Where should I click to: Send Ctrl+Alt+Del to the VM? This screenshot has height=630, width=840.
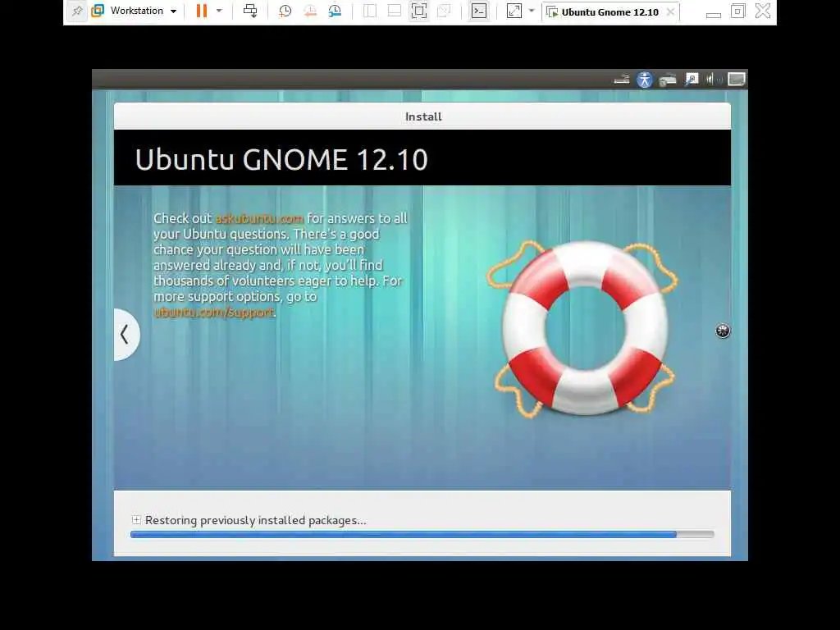tap(250, 11)
